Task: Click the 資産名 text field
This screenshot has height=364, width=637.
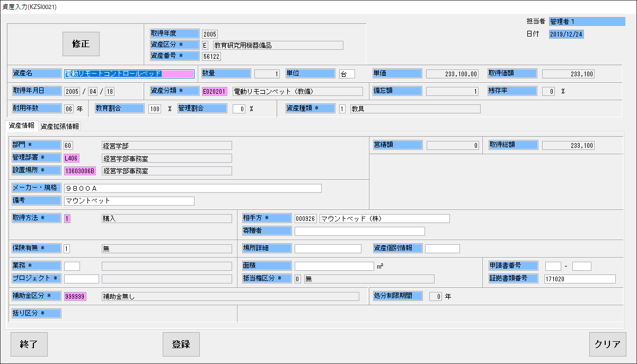Action: 129,74
